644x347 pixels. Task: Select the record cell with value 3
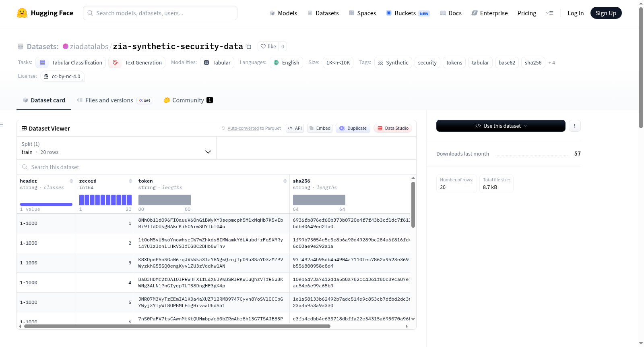tap(105, 263)
